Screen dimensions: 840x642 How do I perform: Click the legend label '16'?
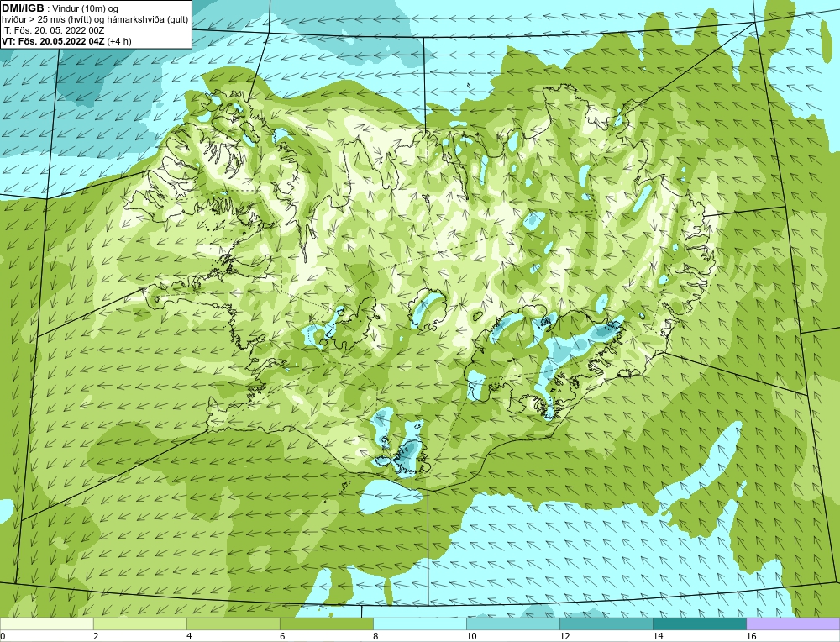[751, 636]
